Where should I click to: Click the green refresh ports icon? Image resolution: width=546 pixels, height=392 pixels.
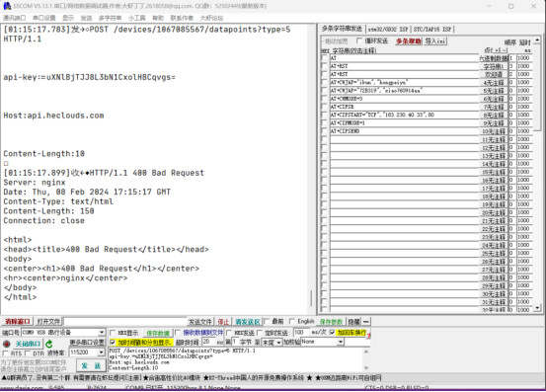coord(49,344)
